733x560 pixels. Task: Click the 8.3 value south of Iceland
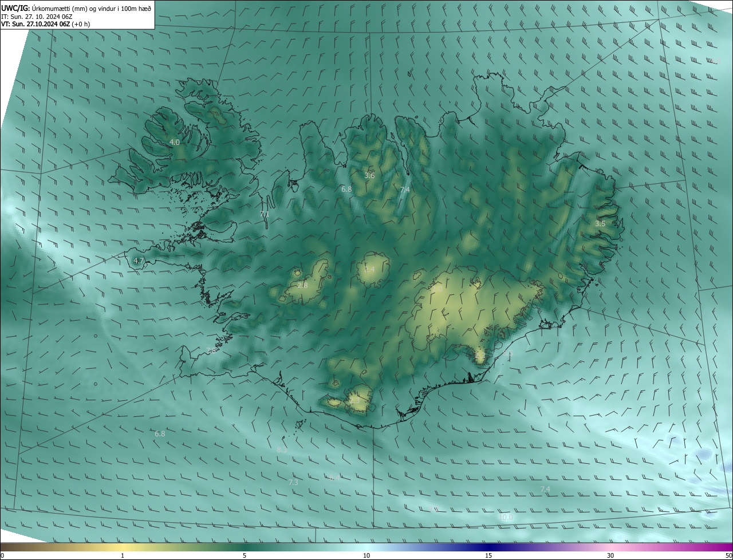coord(282,450)
